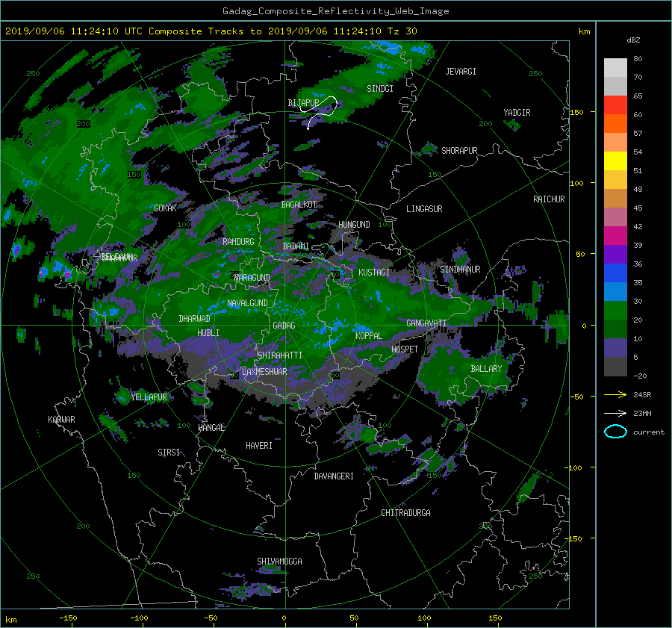Viewport: 672px width, 628px height.
Task: Click the DAVANGERI city label
Action: pyautogui.click(x=334, y=476)
